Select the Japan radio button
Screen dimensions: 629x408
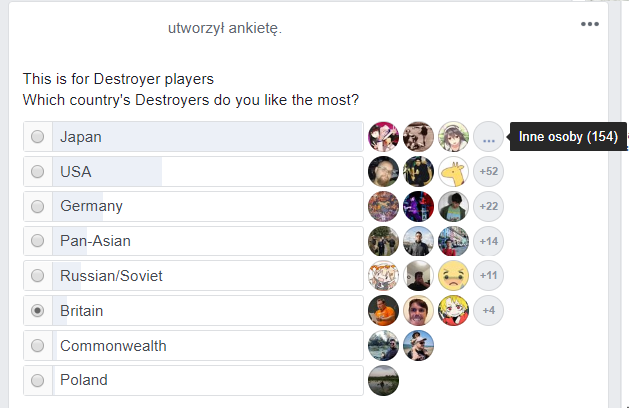point(38,137)
